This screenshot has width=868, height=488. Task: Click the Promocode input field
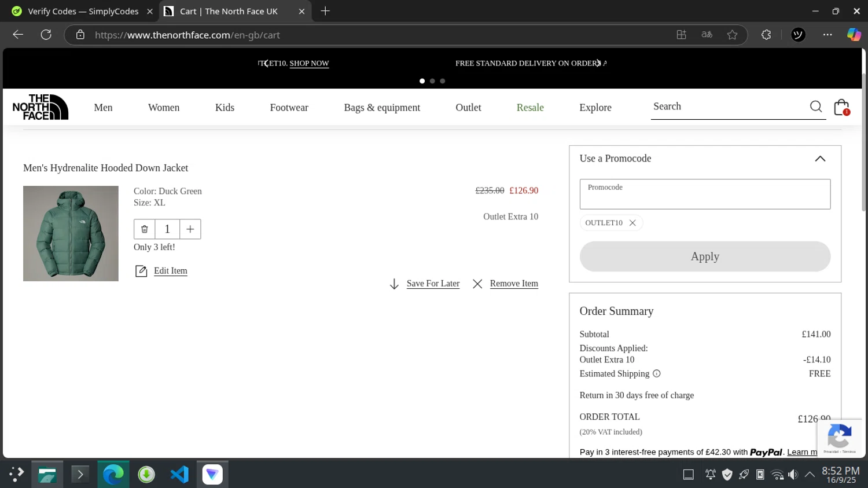tap(705, 194)
